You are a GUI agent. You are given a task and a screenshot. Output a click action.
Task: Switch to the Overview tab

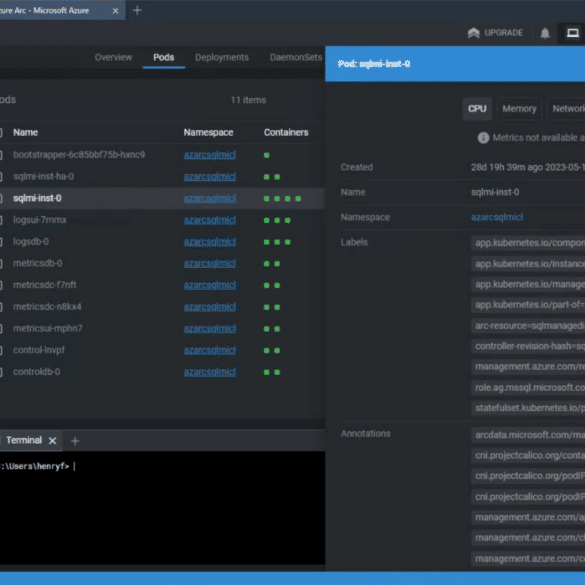click(x=113, y=57)
